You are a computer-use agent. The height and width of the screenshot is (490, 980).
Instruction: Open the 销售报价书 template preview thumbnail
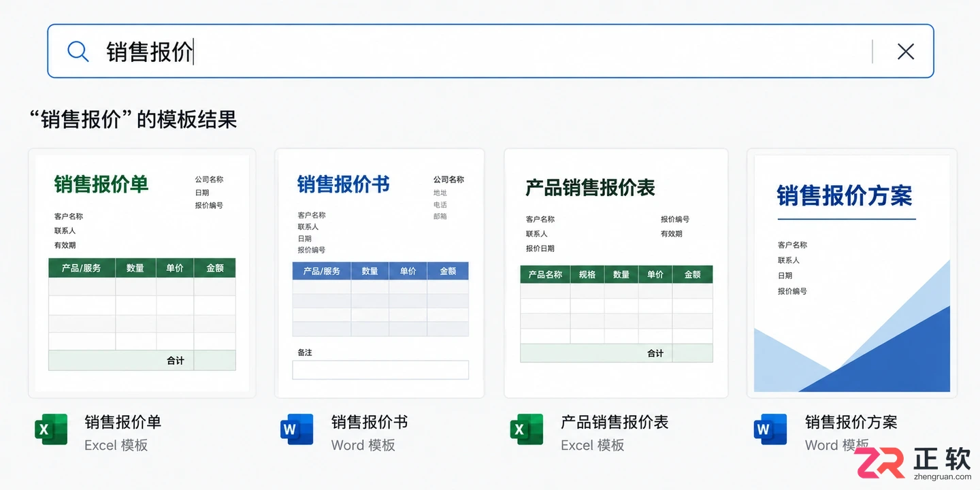(x=380, y=273)
